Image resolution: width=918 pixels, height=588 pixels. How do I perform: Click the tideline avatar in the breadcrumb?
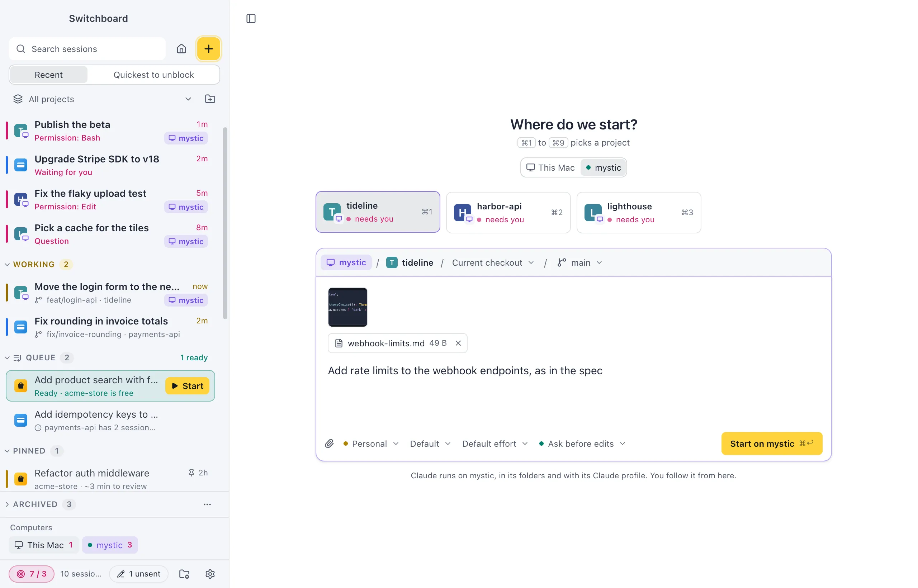392,263
